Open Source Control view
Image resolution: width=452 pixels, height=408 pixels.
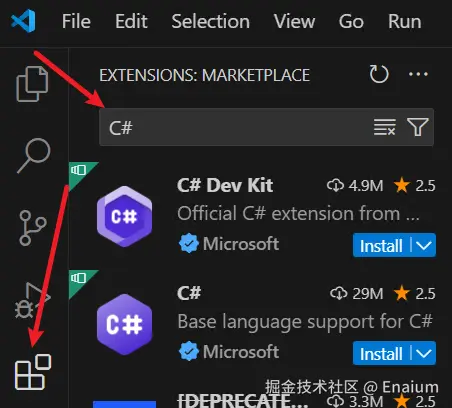(33, 228)
